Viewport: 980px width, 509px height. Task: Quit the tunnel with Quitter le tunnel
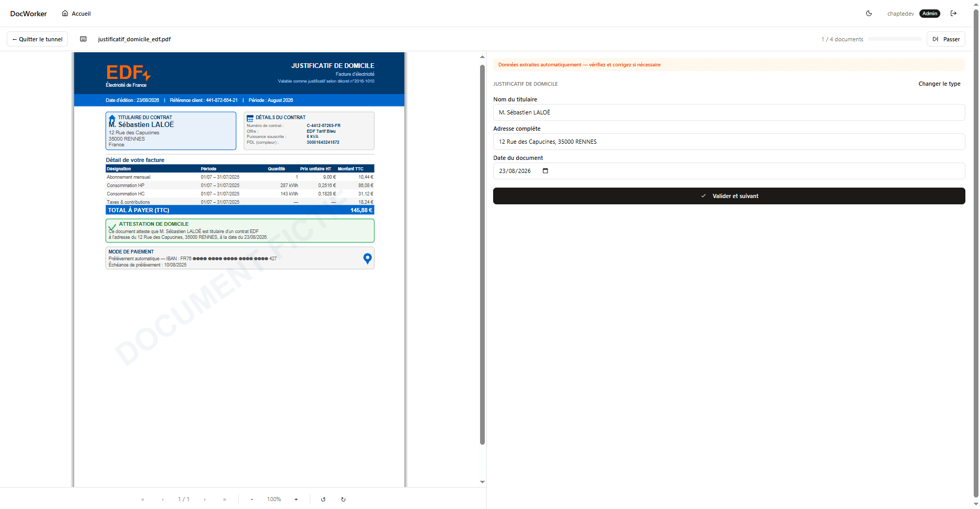click(37, 39)
